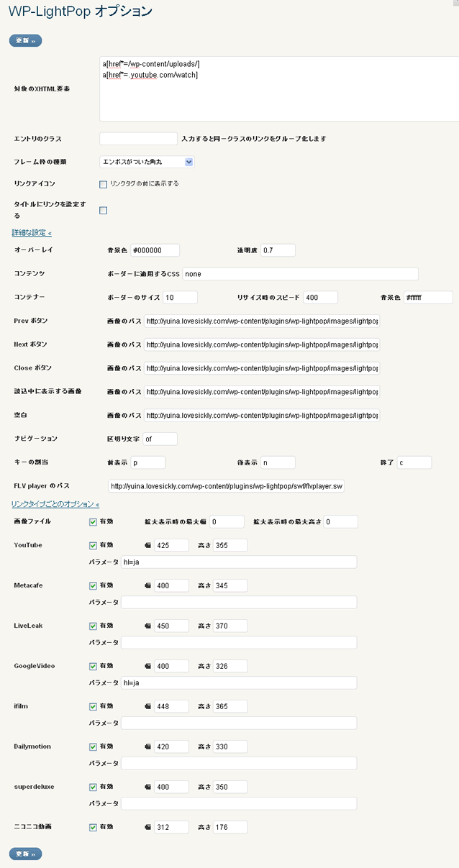Click the Metacafe width field 400
The width and height of the screenshot is (459, 868).
171,585
